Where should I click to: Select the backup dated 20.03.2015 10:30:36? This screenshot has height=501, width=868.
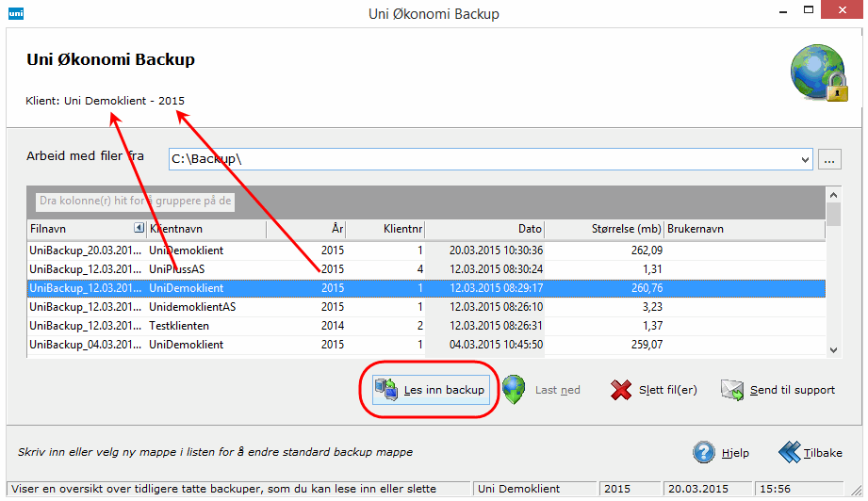(283, 250)
